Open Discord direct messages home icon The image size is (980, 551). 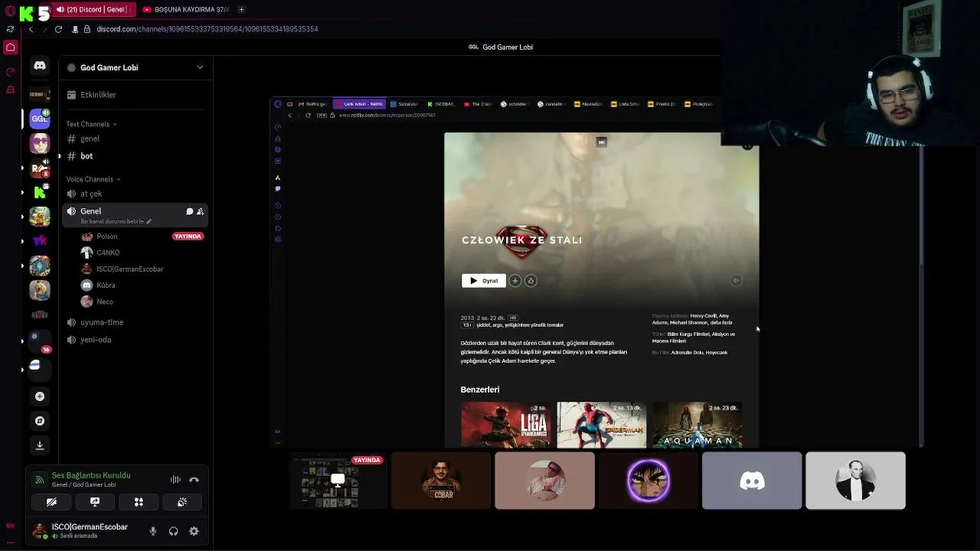[40, 66]
